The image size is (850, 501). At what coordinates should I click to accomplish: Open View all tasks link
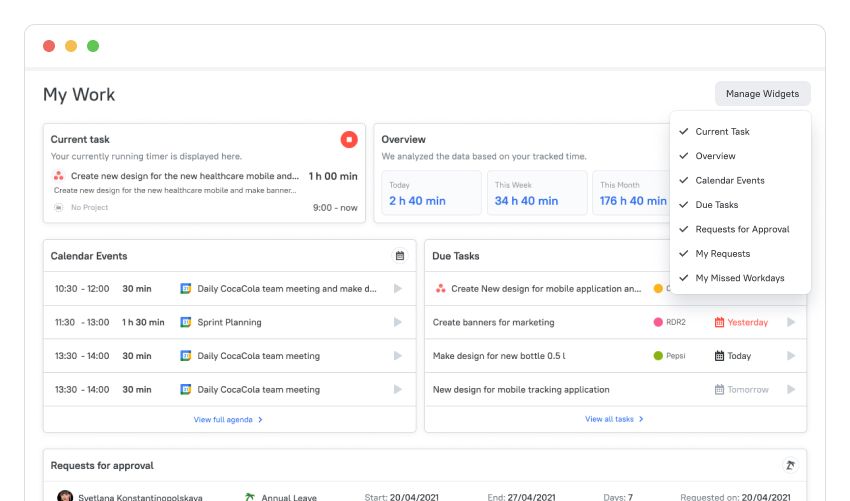point(614,419)
